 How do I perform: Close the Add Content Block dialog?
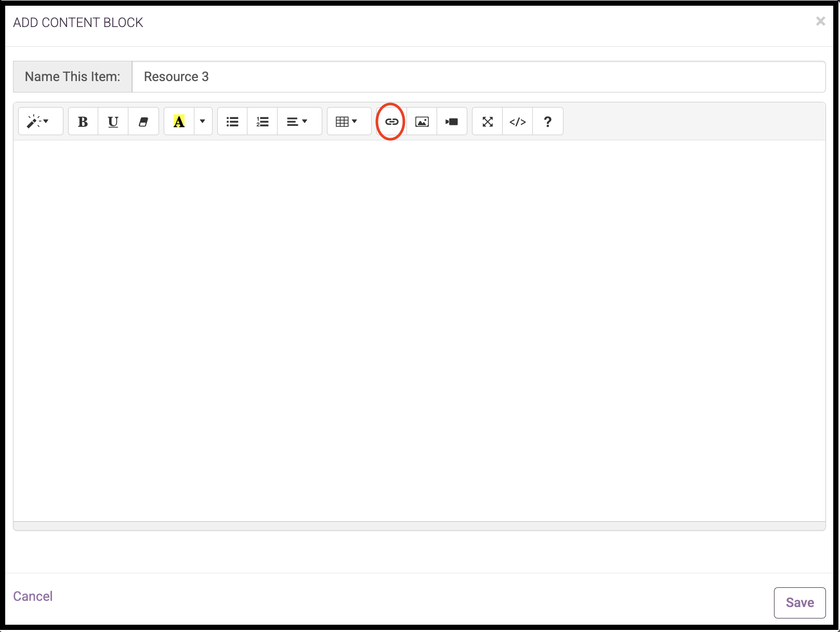point(820,21)
